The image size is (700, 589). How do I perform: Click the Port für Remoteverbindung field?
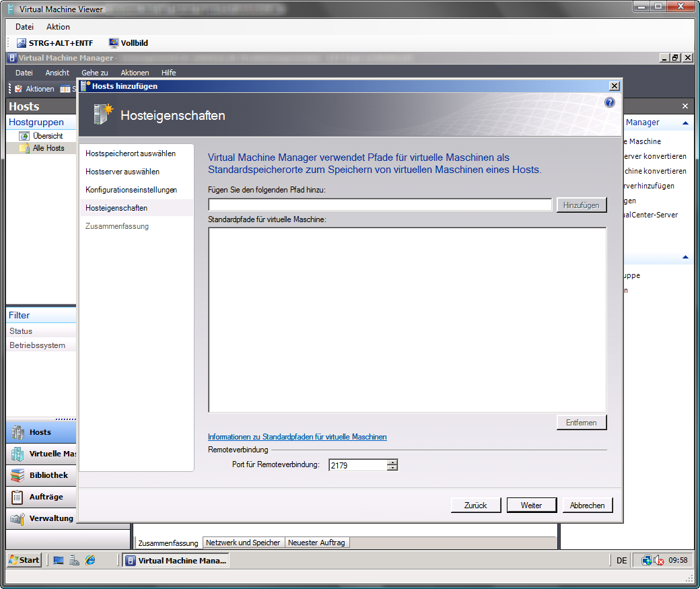click(x=358, y=465)
